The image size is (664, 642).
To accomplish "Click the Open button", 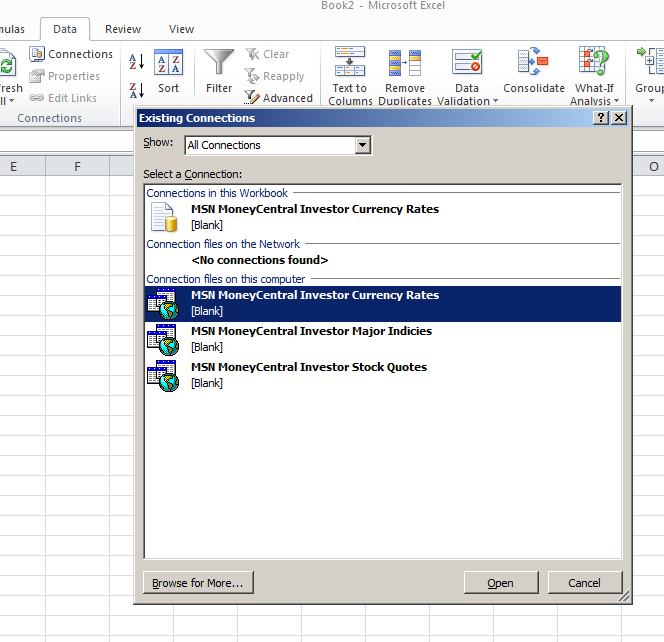I will click(501, 583).
